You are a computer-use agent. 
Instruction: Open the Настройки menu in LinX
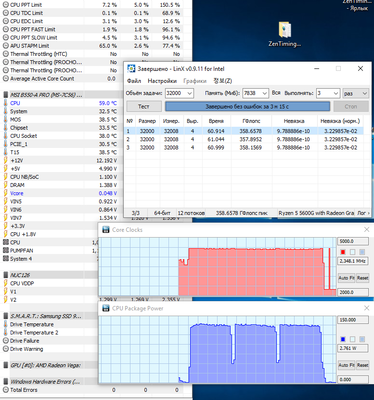pos(162,81)
